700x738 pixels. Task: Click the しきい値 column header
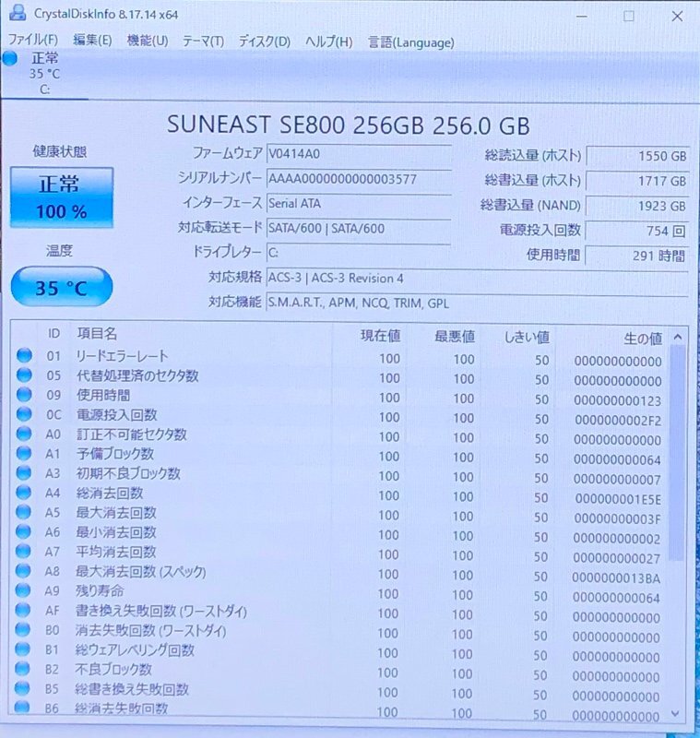click(x=527, y=337)
